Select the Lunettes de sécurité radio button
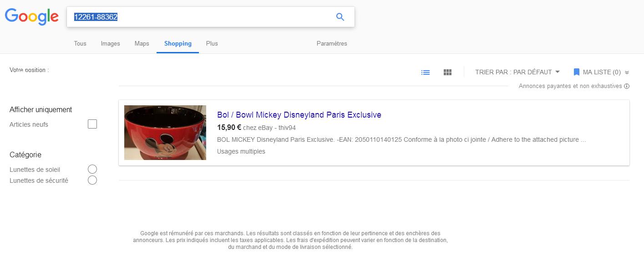Viewport: 644px width, 258px height. pos(92,180)
